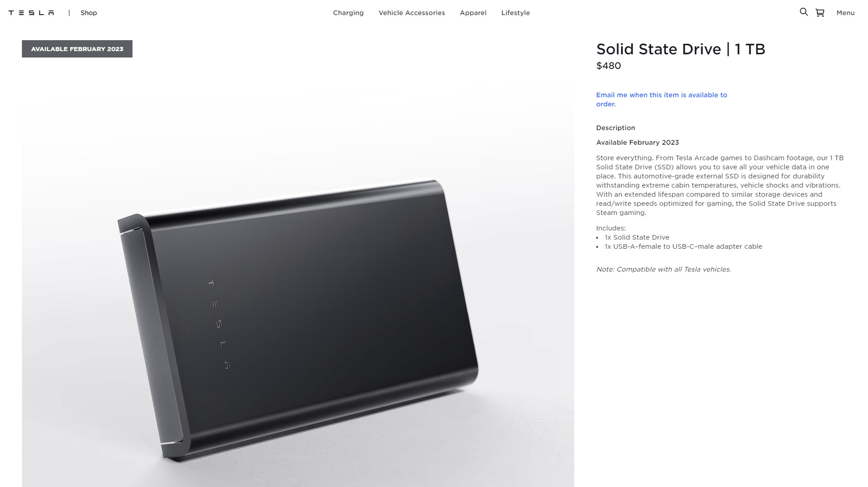The image size is (868, 487).
Task: Click the compatibility note in italics
Action: pyautogui.click(x=663, y=269)
